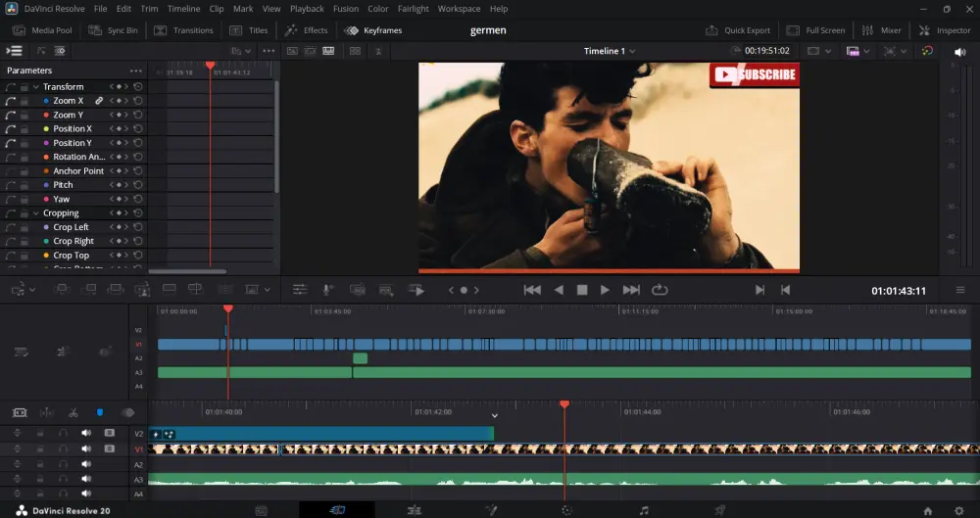The height and width of the screenshot is (518, 980).
Task: Toggle loop playback
Action: click(x=660, y=290)
